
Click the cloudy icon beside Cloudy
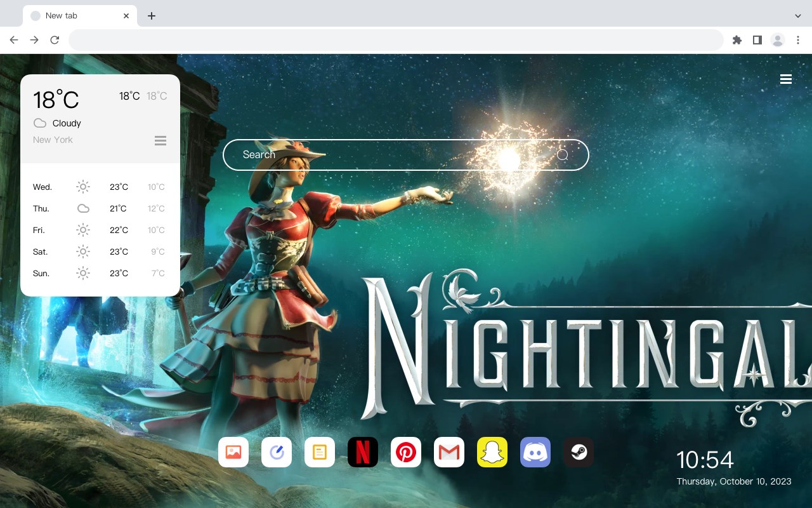40,123
